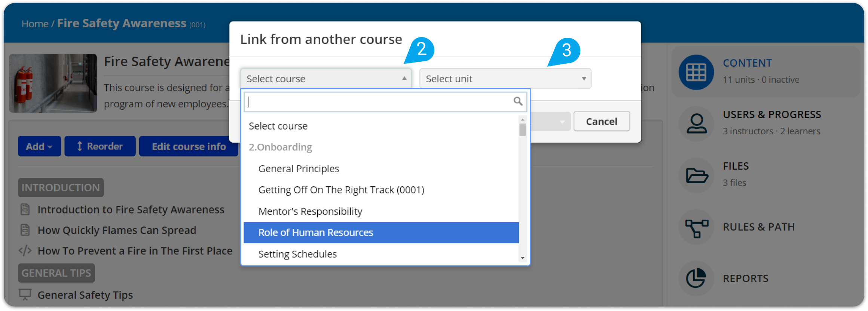Click the Users & Progress person icon
868x311 pixels.
(x=696, y=124)
